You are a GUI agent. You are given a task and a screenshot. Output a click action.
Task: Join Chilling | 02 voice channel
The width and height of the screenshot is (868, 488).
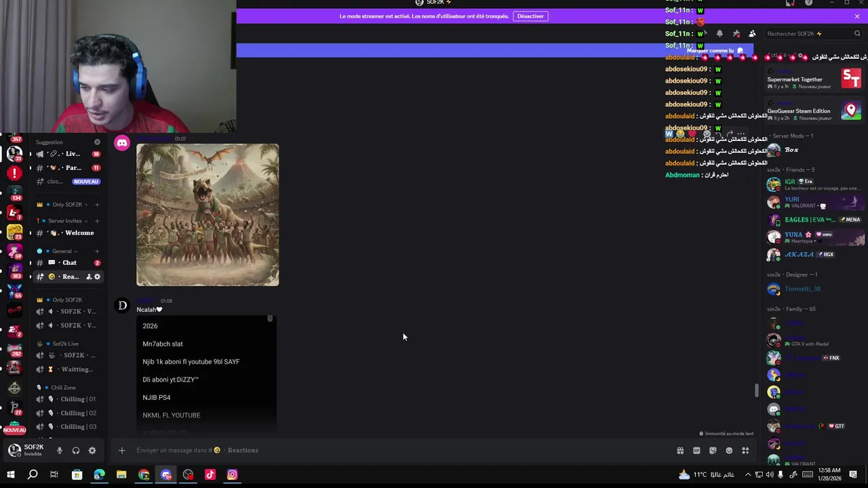tap(69, 413)
